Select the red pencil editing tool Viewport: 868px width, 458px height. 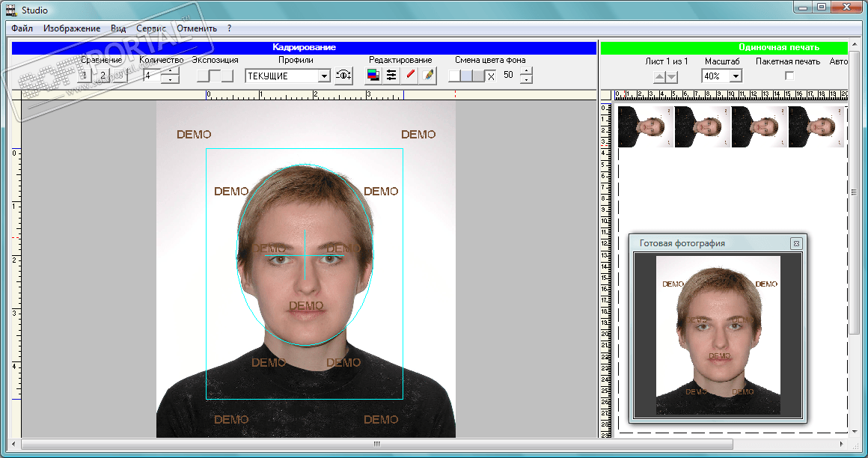coord(410,76)
